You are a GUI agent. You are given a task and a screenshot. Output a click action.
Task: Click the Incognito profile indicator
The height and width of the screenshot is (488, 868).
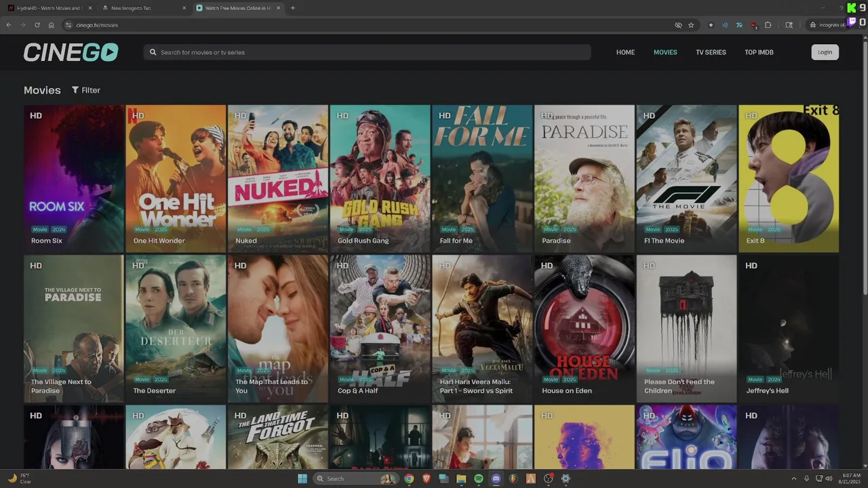828,25
